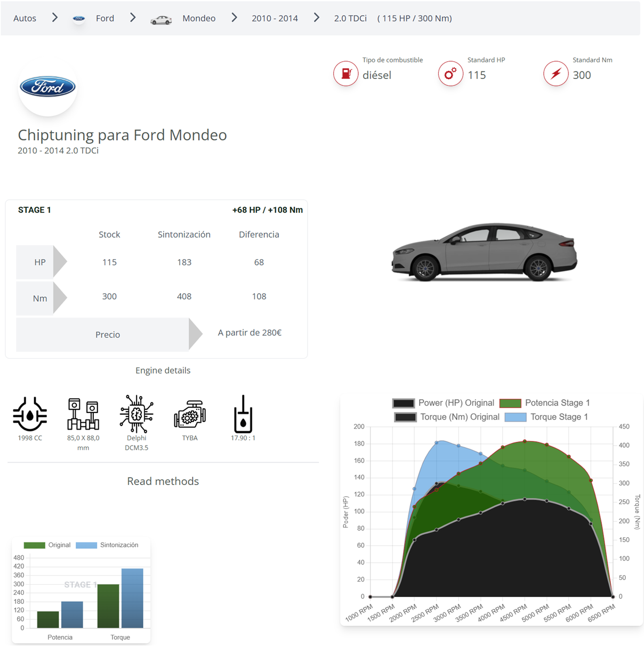The image size is (644, 646).
Task: Navigate to Mondeo breadcrumb item
Action: pos(198,18)
